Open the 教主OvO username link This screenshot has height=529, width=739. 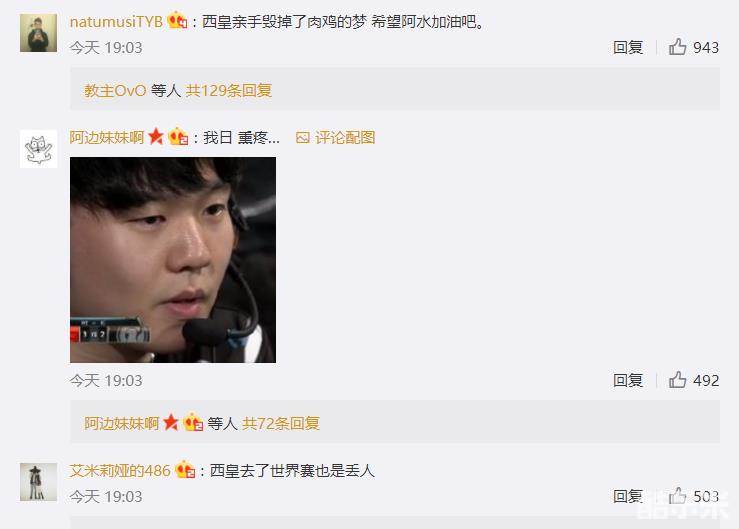coord(115,91)
